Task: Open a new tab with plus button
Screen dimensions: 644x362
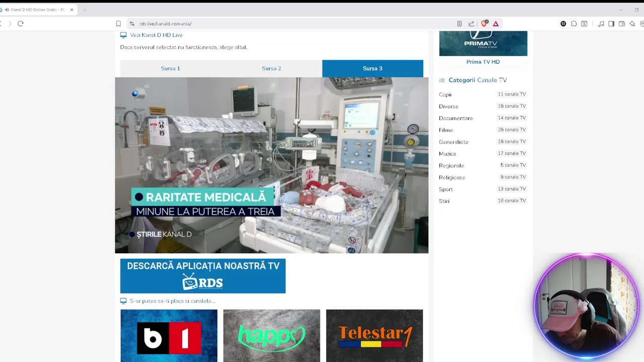Action: point(85,10)
